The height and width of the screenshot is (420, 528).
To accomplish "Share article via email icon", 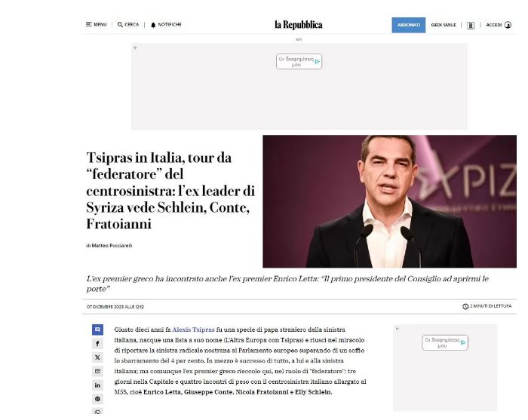I will (97, 371).
